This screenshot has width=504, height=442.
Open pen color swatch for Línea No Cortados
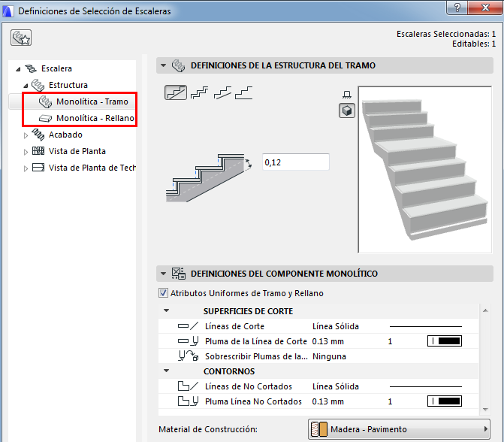click(445, 401)
